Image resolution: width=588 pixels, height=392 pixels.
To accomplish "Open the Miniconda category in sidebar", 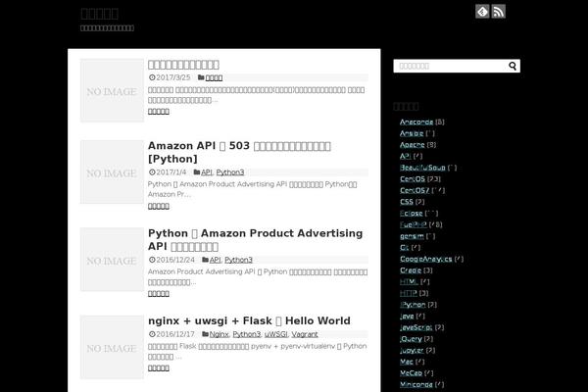I will point(416,384).
